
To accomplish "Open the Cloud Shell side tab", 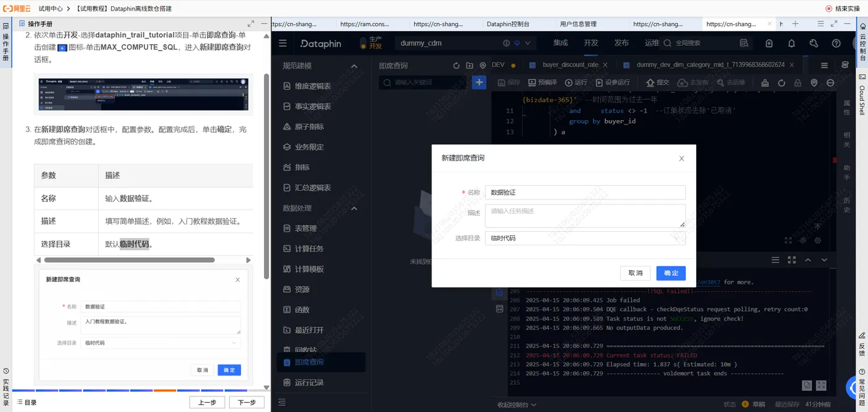I will point(862,96).
